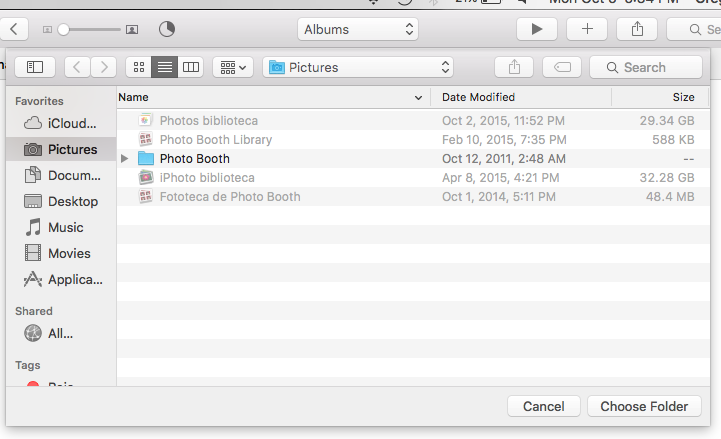Click the Play slideshow button

coord(537,29)
